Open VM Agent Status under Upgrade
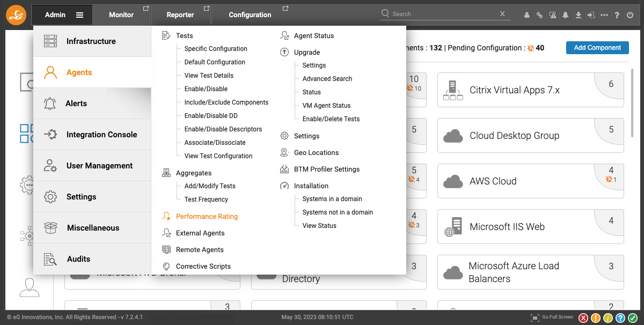The height and width of the screenshot is (325, 644). (326, 106)
